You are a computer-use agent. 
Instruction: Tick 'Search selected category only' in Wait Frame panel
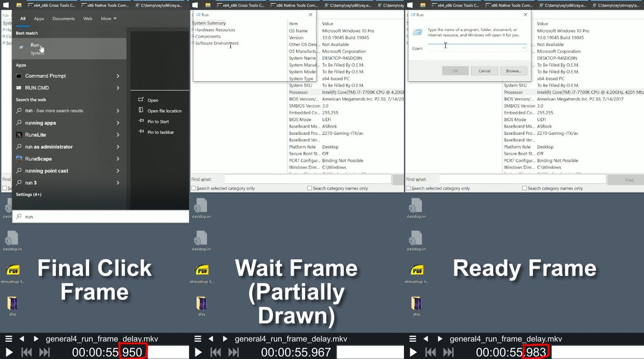tap(193, 188)
